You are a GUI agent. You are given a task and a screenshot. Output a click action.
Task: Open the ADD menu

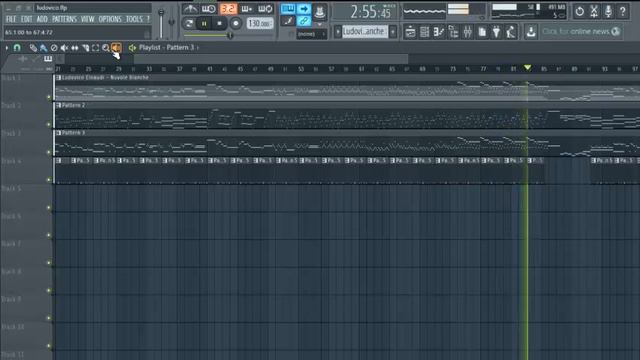pos(42,19)
